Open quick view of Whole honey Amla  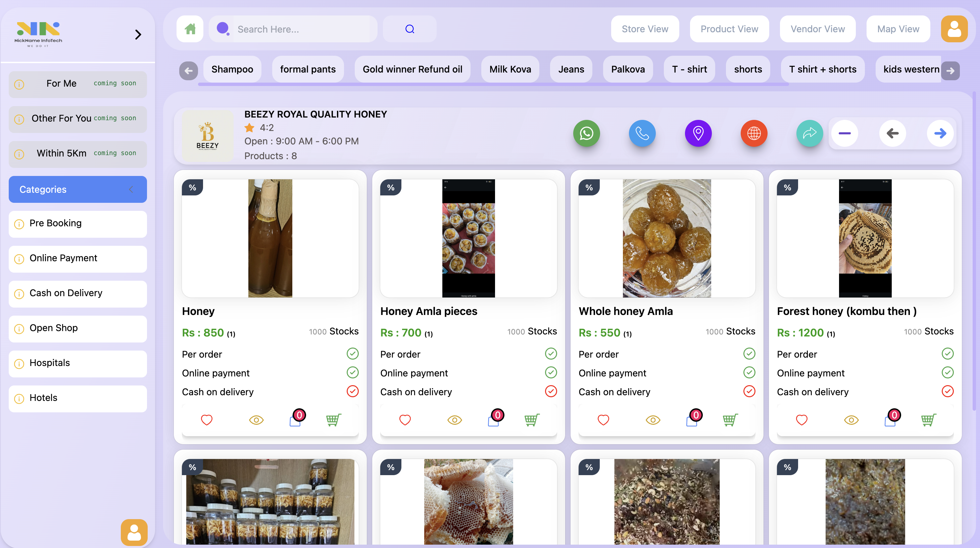tap(653, 420)
